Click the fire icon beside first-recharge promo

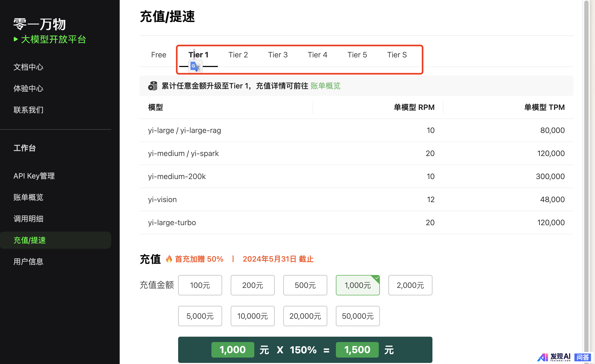click(169, 259)
